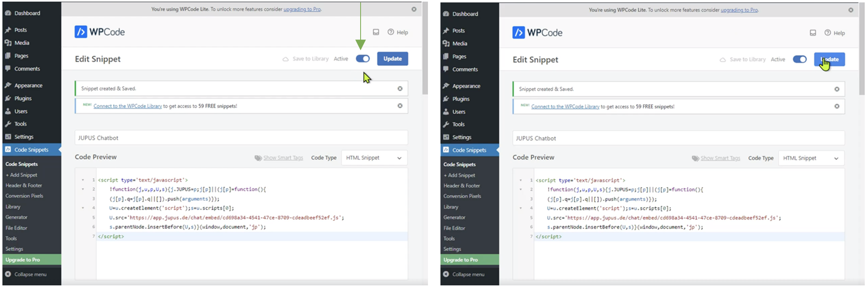Collapse code fold arrow at line 1, left window
Screen dimensions: 868x287
click(x=83, y=180)
